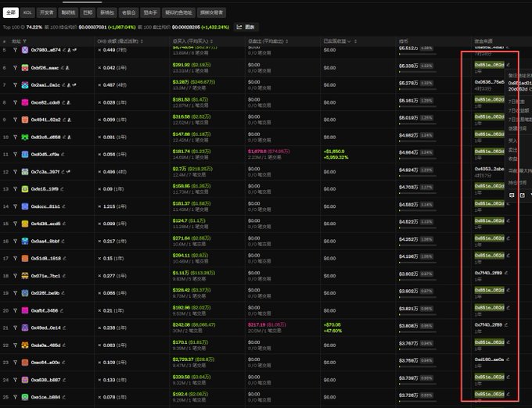Viewport: 532px width, 408px height.
Task: Open the bird icon in row 7
Action: click(x=74, y=85)
